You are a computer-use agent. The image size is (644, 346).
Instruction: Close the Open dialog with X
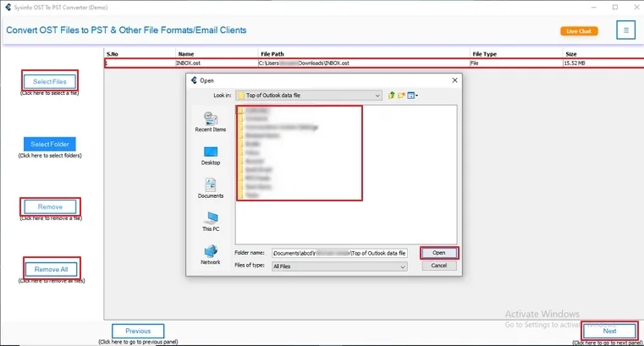pos(454,80)
